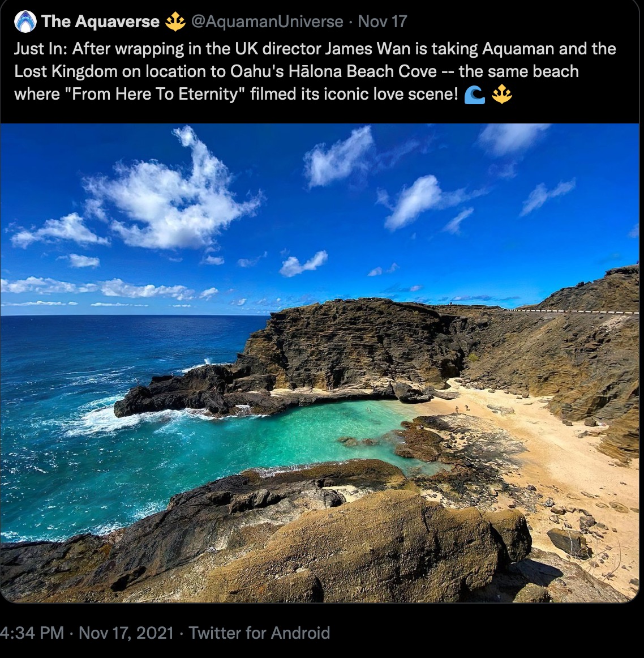Open The Aquaverse profile avatar
Viewport: 644px width, 658px height.
25,22
